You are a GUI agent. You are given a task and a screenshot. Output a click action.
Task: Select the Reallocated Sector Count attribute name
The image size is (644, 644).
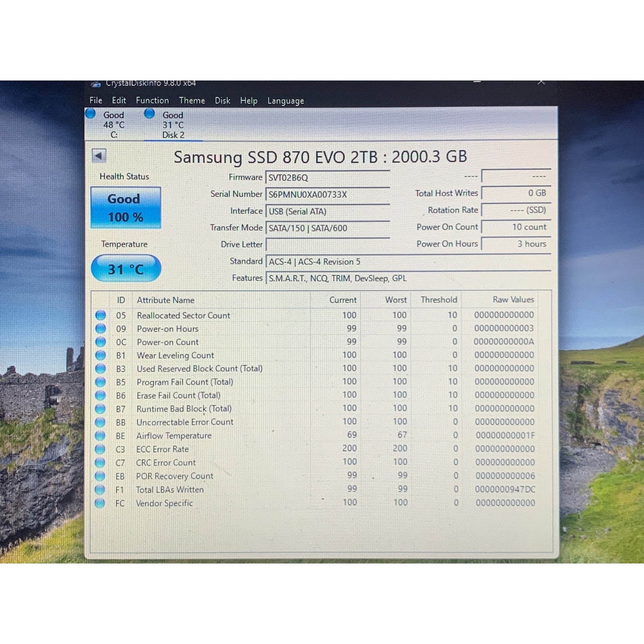183,315
